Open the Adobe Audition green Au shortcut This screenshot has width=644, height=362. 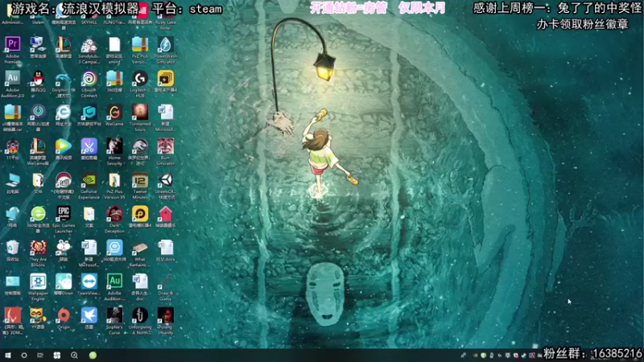coord(114,282)
